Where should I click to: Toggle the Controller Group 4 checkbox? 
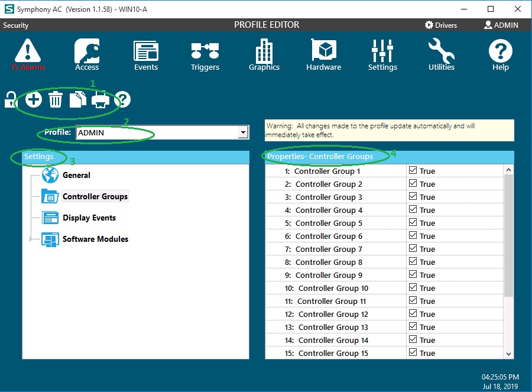(x=413, y=209)
